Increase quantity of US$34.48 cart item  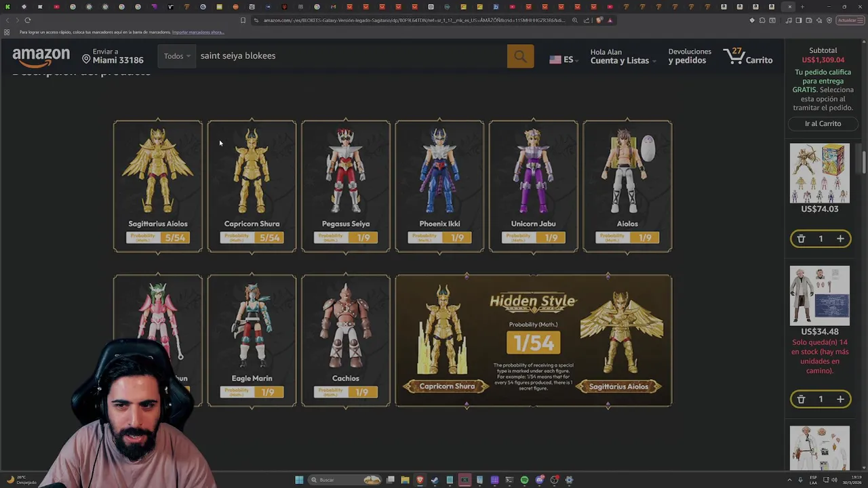point(840,399)
